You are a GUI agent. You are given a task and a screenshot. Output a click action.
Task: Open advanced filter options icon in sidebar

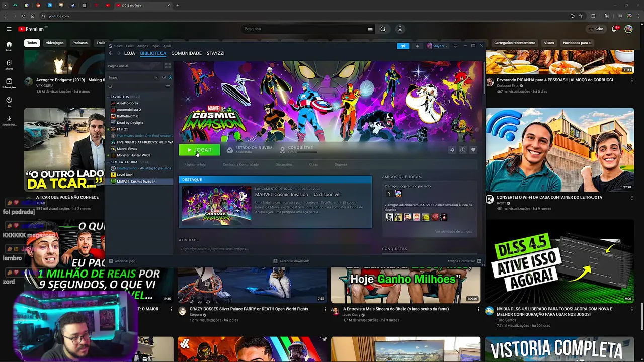pos(168,87)
